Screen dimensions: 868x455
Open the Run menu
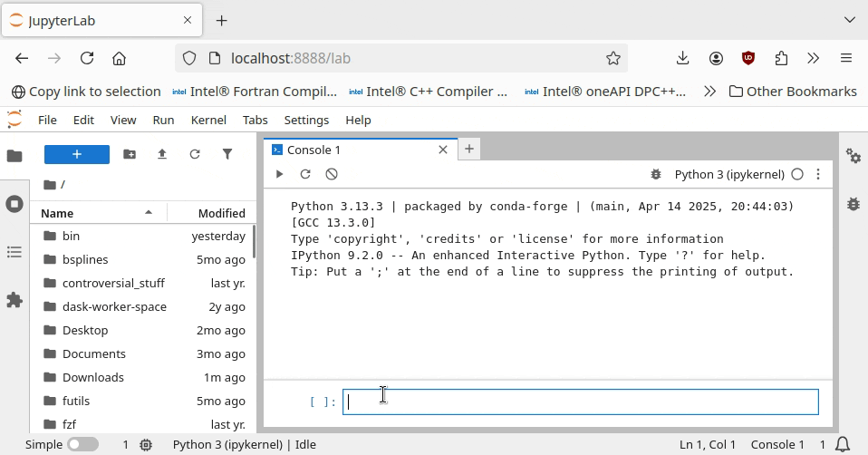pos(163,121)
